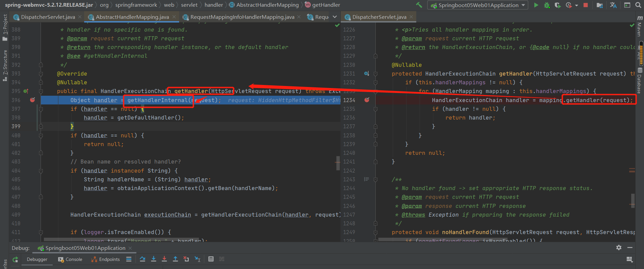Collapse javadoc fold at line 392
The height and width of the screenshot is (269, 644).
pyautogui.click(x=41, y=65)
